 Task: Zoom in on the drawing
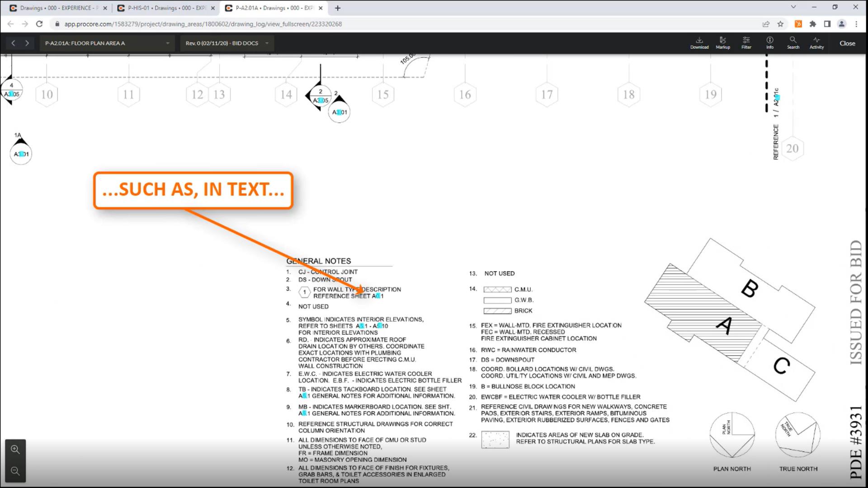pyautogui.click(x=15, y=449)
